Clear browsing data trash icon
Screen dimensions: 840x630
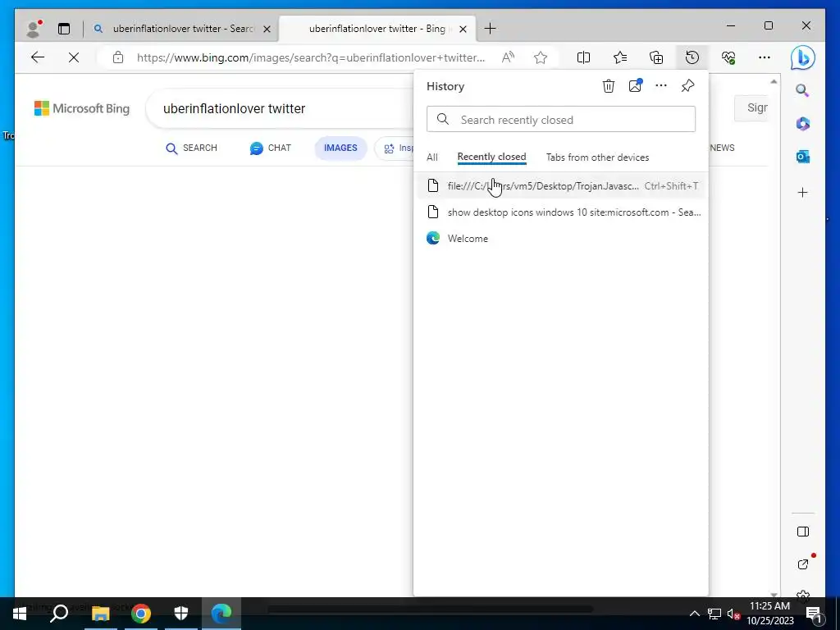click(609, 86)
